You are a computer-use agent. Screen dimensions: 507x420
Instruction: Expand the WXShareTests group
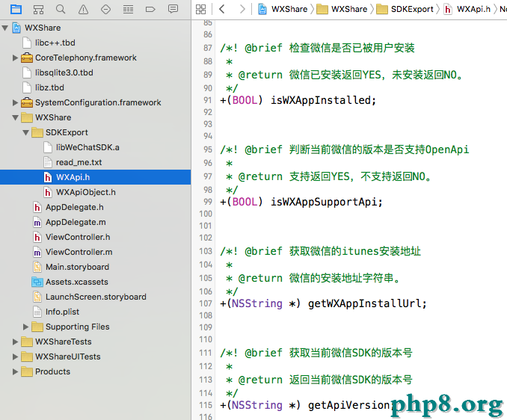pyautogui.click(x=15, y=342)
